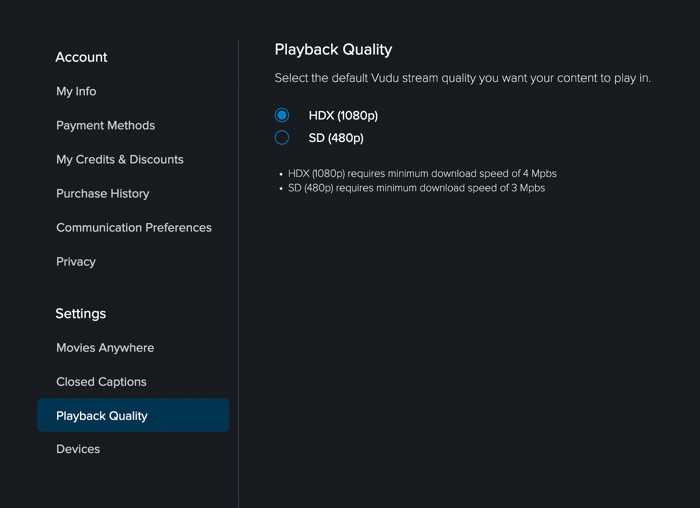
Task: Open Communication Preferences settings
Action: [133, 227]
